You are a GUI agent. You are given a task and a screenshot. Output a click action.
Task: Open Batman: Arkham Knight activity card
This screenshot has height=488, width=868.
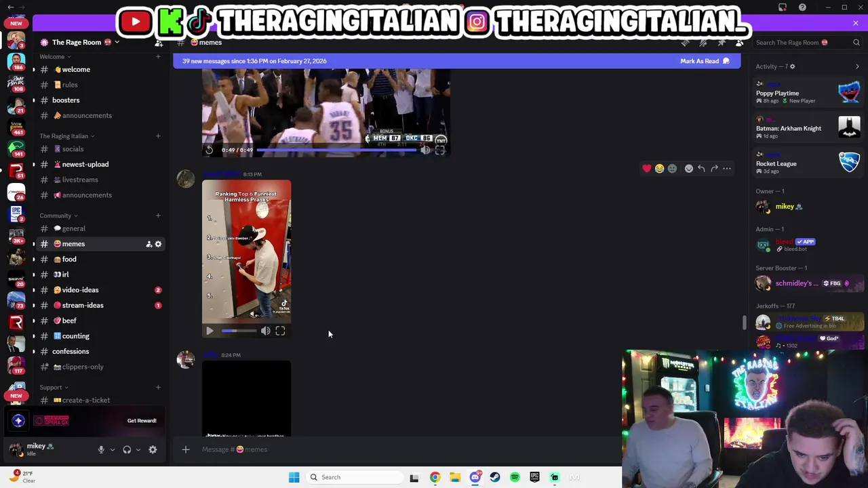coord(808,128)
